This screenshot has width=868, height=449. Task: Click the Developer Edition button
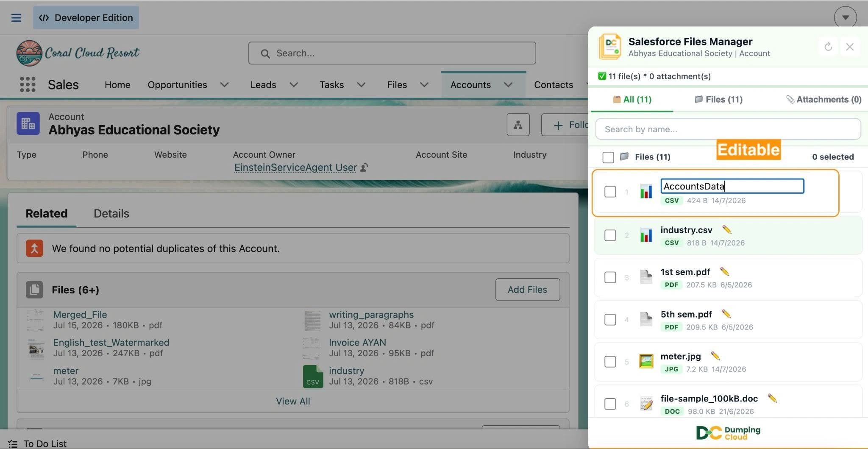click(86, 18)
